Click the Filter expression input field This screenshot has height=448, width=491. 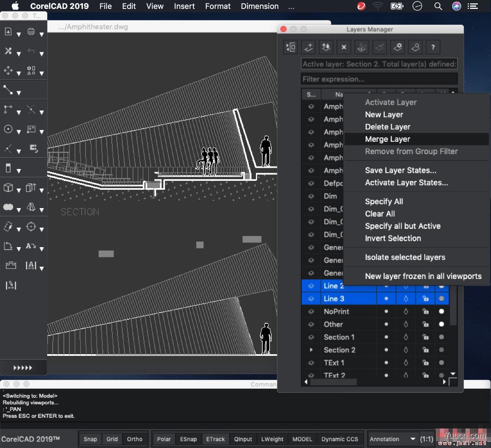point(379,79)
